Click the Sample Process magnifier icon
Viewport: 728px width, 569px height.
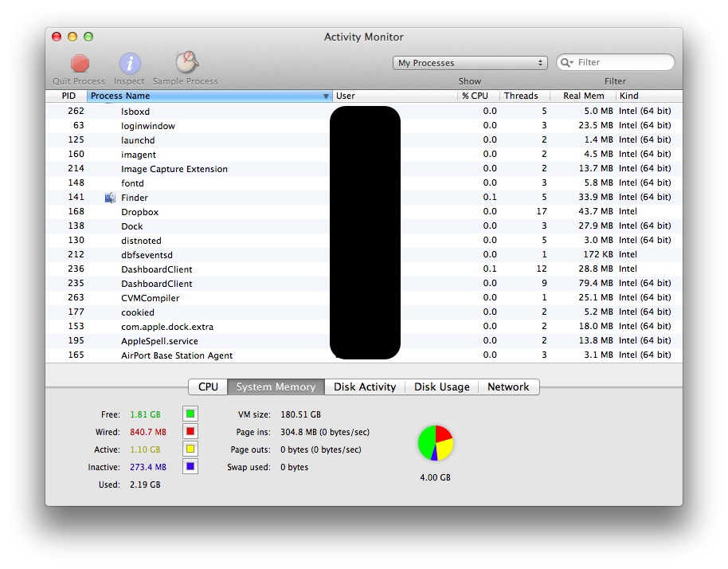(186, 62)
